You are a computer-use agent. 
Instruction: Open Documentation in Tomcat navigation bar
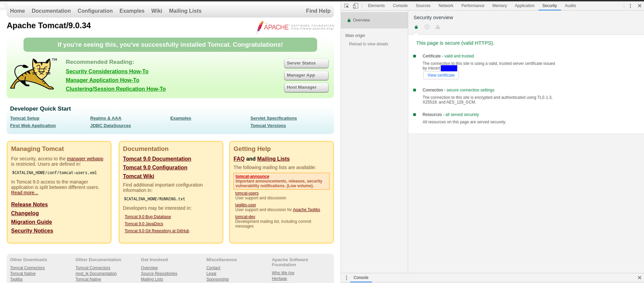(x=51, y=11)
